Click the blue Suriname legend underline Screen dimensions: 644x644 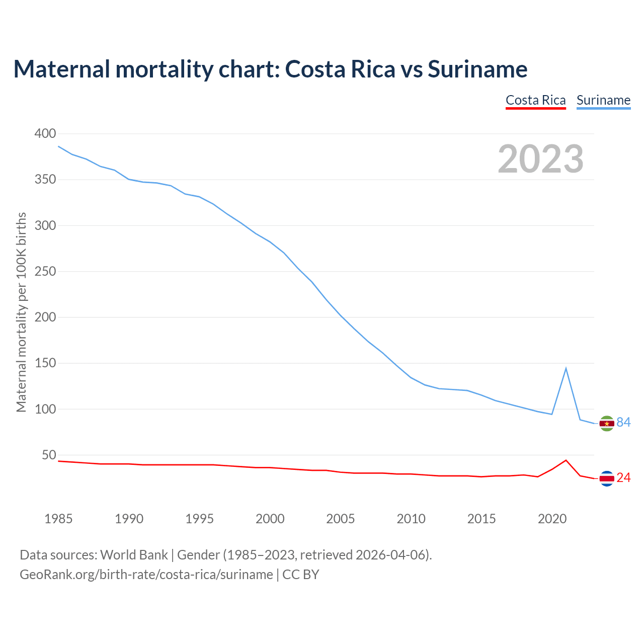click(603, 108)
